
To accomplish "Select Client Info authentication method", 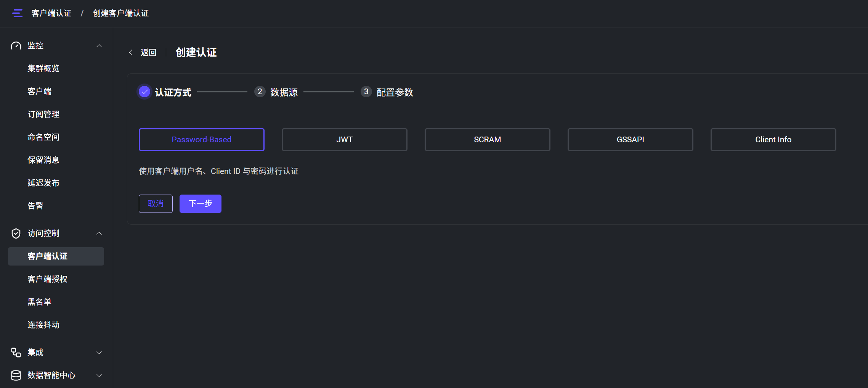I will pos(773,140).
